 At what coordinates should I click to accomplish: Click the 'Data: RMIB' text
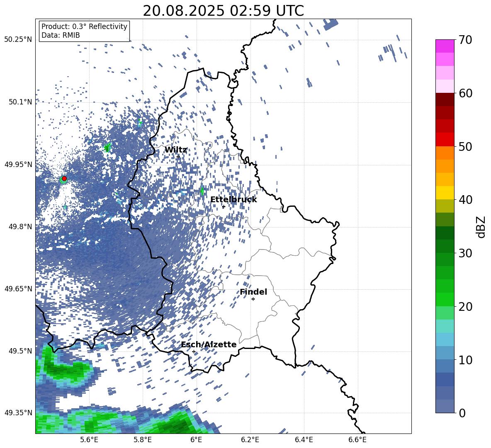(x=61, y=35)
